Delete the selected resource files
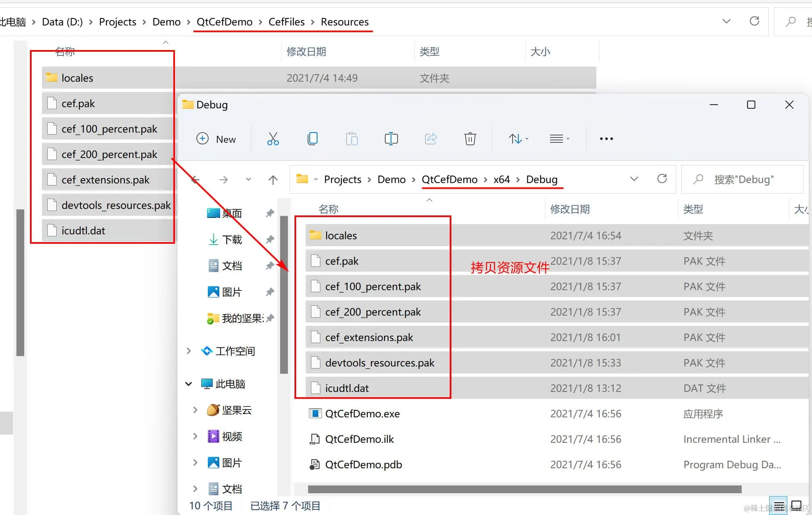812x515 pixels. point(470,139)
